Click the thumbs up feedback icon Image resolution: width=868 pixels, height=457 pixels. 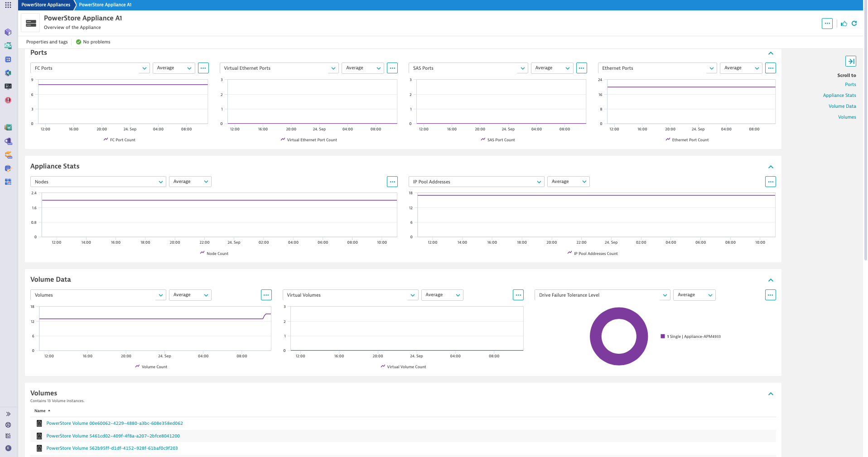tap(844, 24)
